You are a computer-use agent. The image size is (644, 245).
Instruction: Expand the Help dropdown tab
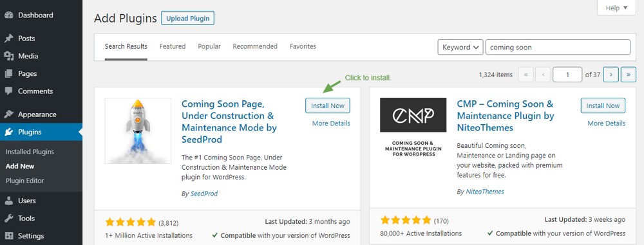coord(617,8)
